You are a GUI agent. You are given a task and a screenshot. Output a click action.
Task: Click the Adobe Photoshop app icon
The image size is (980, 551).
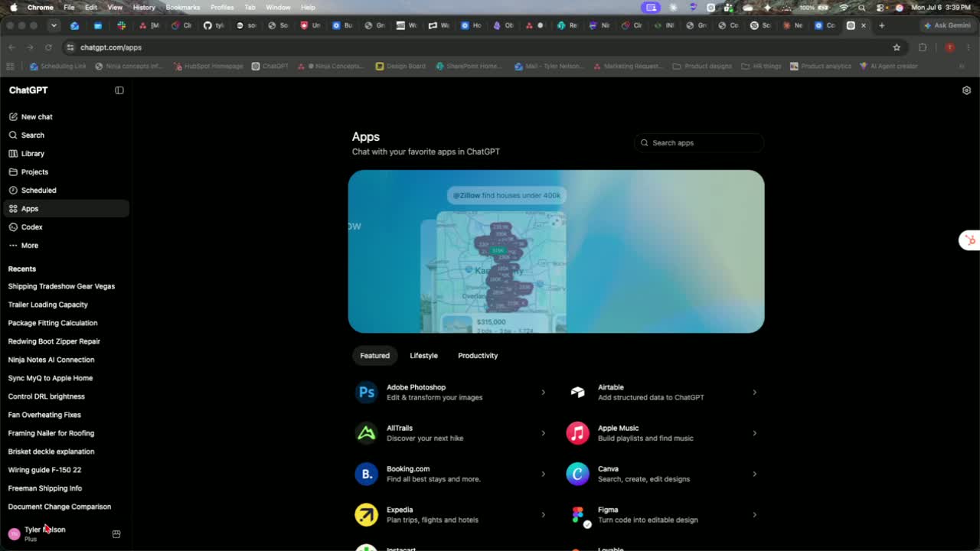[367, 393]
